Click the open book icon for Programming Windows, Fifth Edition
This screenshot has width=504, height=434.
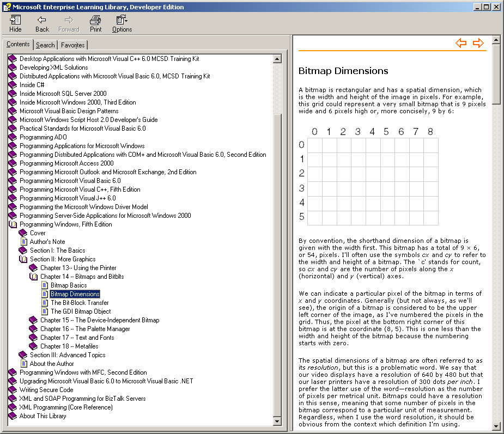(13, 224)
